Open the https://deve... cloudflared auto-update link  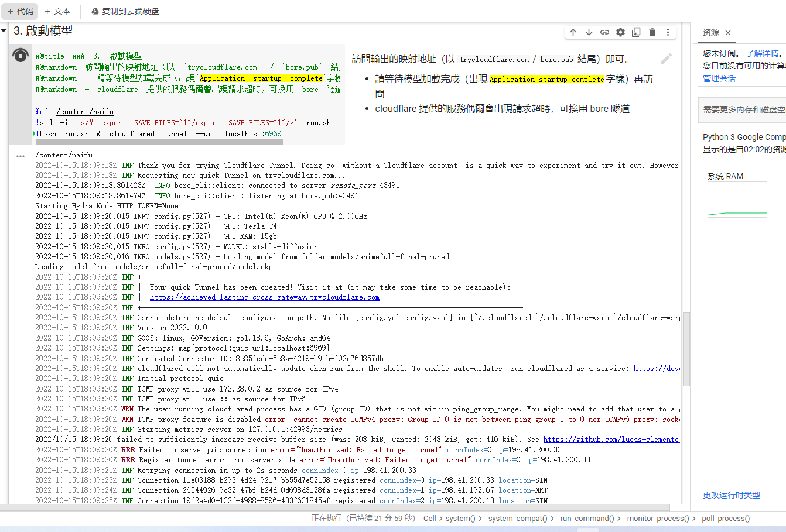657,369
